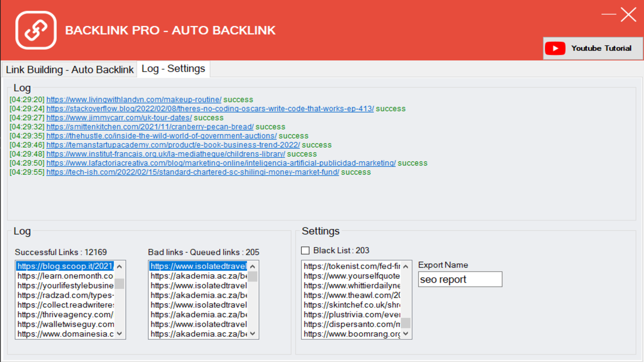The image size is (644, 362).
Task: Minimize the Backlink Pro window
Action: pyautogui.click(x=609, y=14)
